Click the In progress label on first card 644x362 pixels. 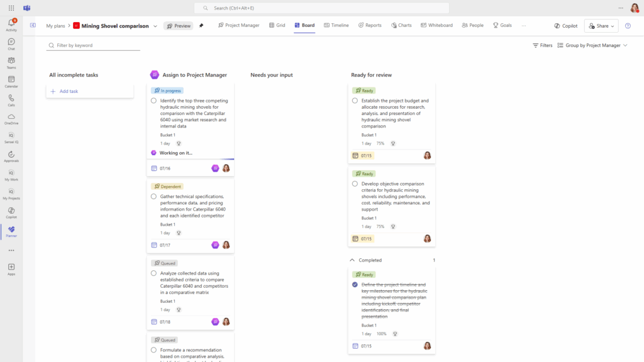click(x=167, y=90)
